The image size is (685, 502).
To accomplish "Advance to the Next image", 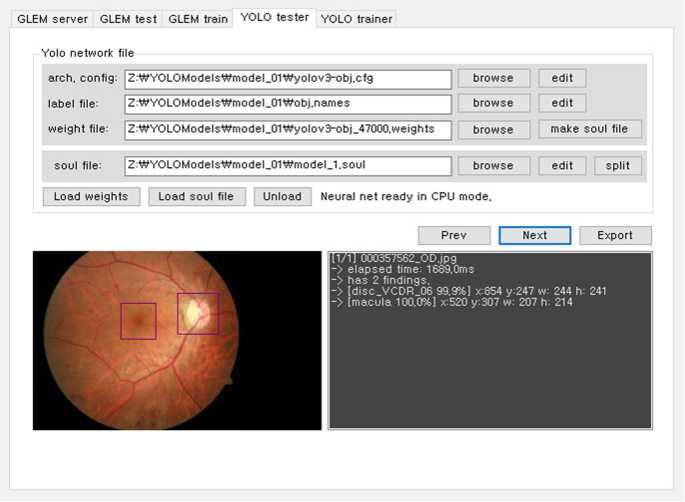I will point(534,235).
